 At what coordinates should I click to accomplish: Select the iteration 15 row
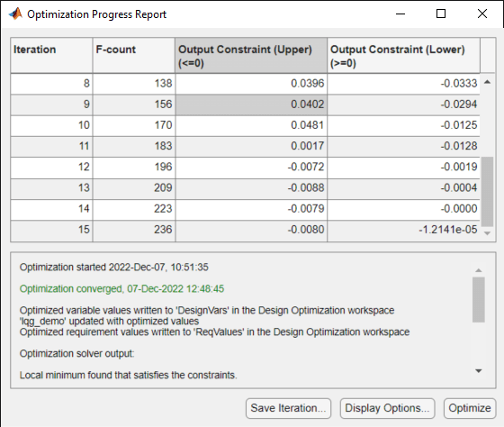pos(245,230)
